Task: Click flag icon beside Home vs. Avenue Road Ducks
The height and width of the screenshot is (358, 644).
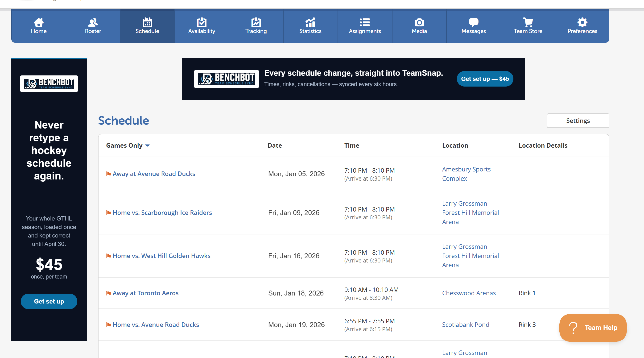Action: point(108,325)
